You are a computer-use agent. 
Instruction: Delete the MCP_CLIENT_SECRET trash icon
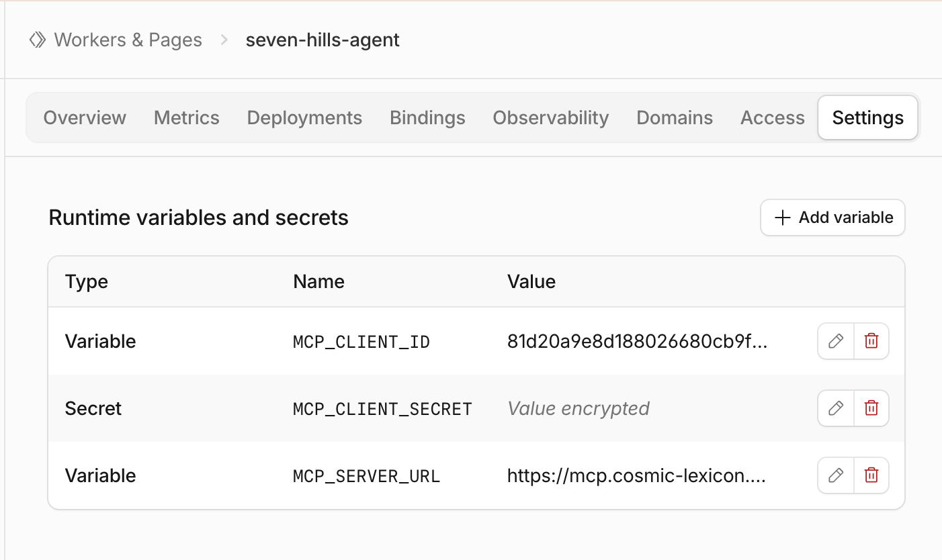point(871,408)
